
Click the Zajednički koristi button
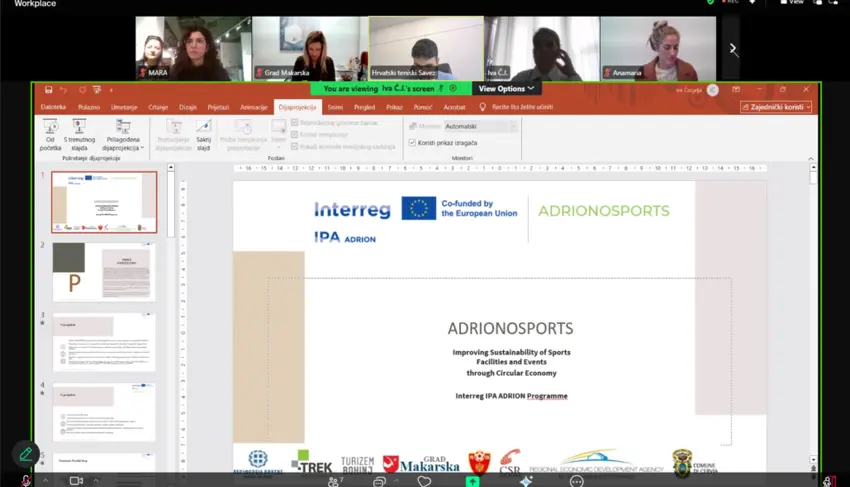point(776,107)
